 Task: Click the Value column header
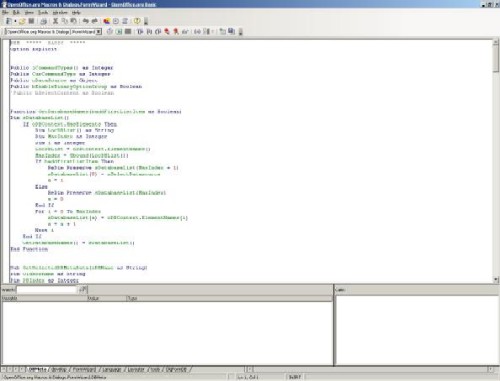pos(106,298)
